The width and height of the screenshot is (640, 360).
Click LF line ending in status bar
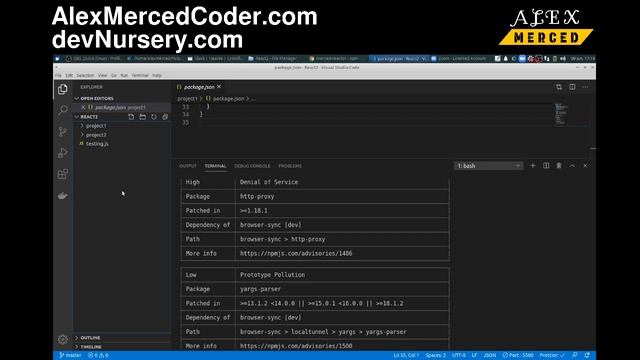pyautogui.click(x=474, y=356)
